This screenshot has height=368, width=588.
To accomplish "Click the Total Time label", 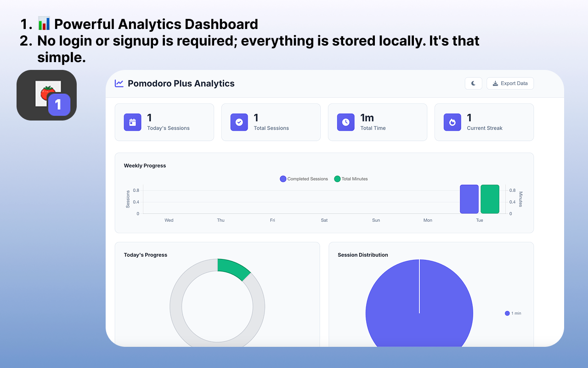I will 373,128.
